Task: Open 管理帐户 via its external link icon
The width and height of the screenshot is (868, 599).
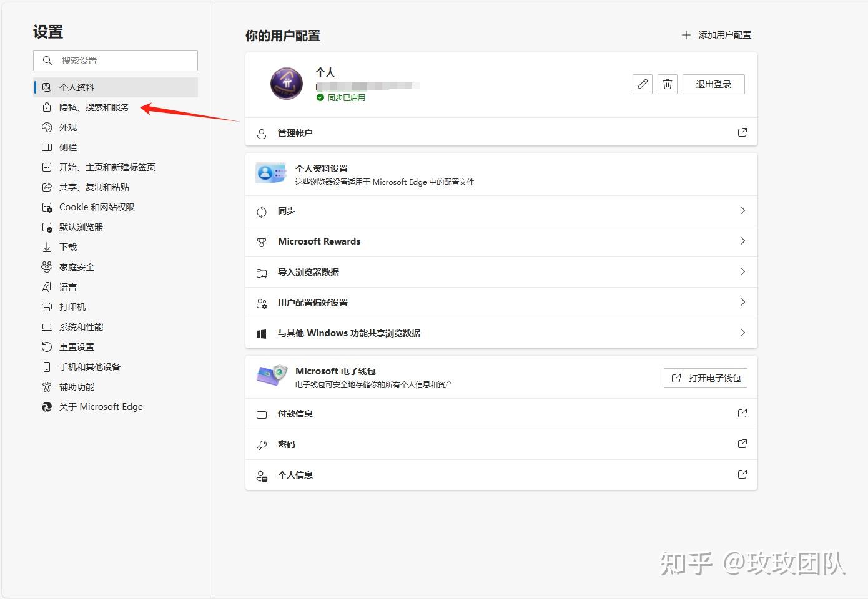Action: tap(742, 132)
